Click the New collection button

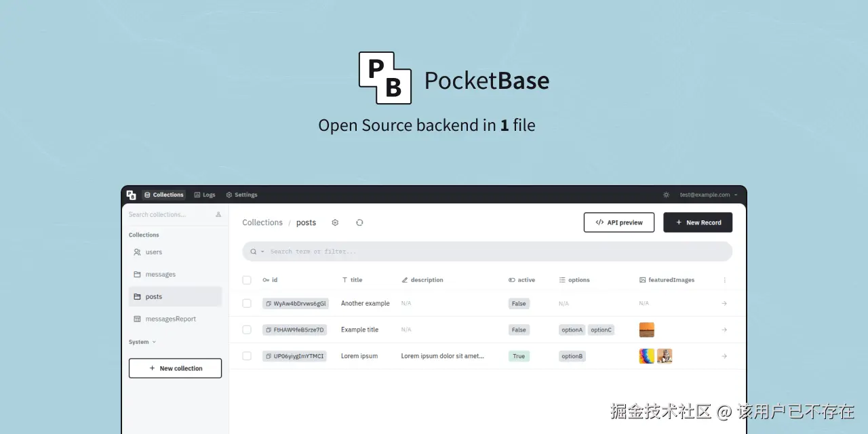pos(175,368)
